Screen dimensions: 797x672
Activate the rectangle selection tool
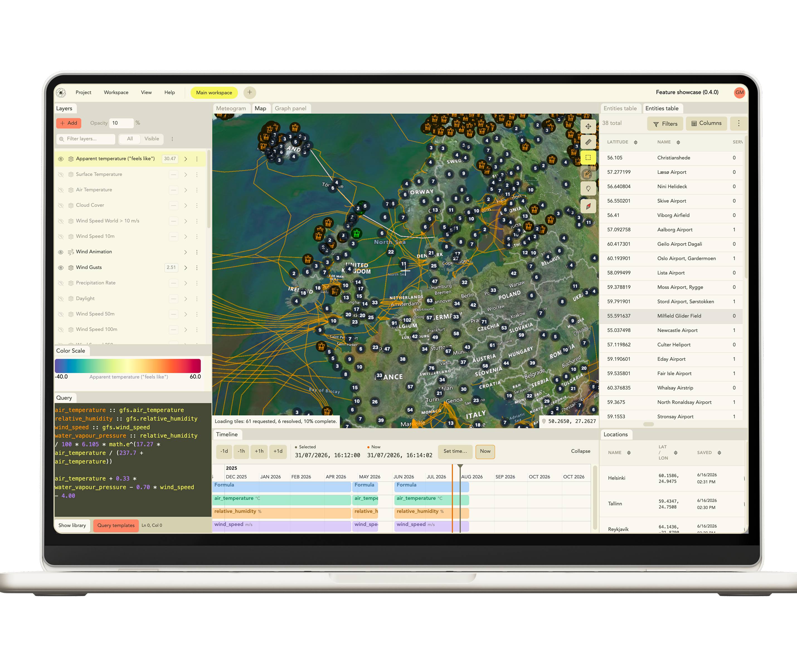tap(588, 157)
